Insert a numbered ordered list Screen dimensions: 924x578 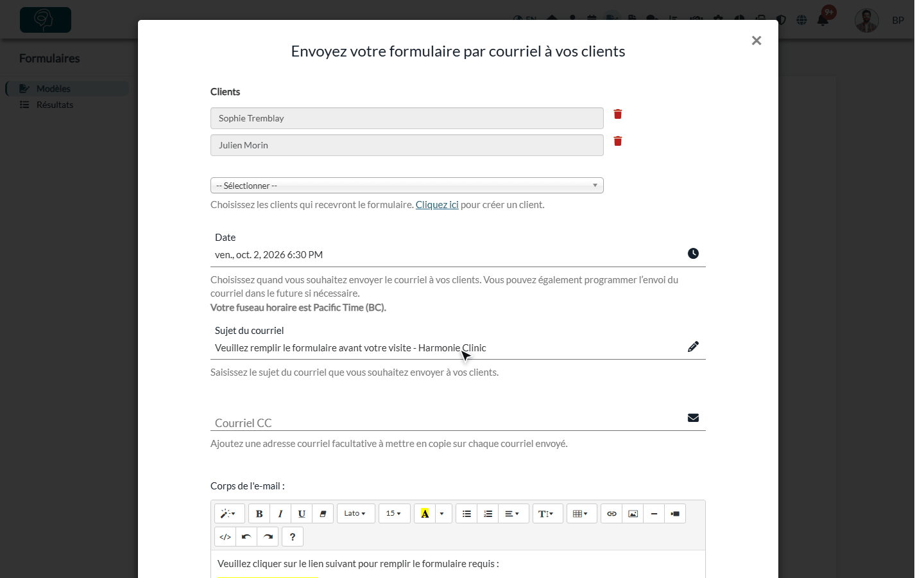tap(488, 514)
